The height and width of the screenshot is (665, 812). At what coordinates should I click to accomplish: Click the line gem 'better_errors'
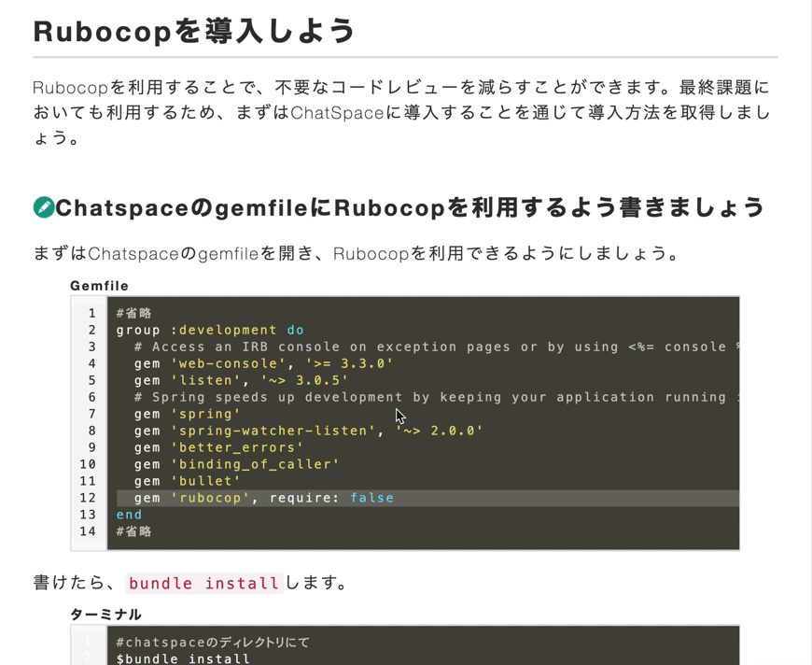point(218,447)
